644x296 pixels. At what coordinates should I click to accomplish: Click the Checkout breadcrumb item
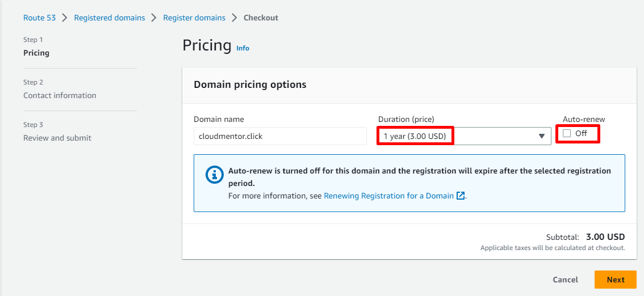(x=261, y=18)
